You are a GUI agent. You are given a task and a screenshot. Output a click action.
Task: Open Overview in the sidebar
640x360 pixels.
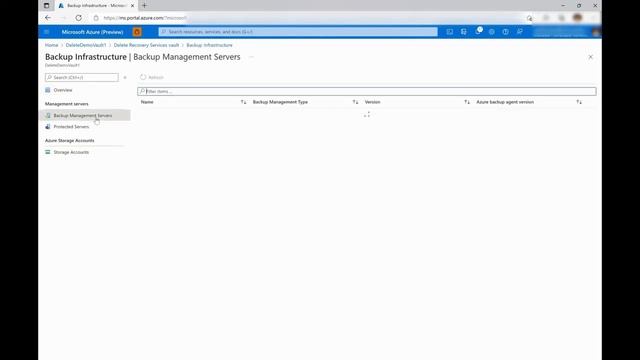[x=63, y=90]
